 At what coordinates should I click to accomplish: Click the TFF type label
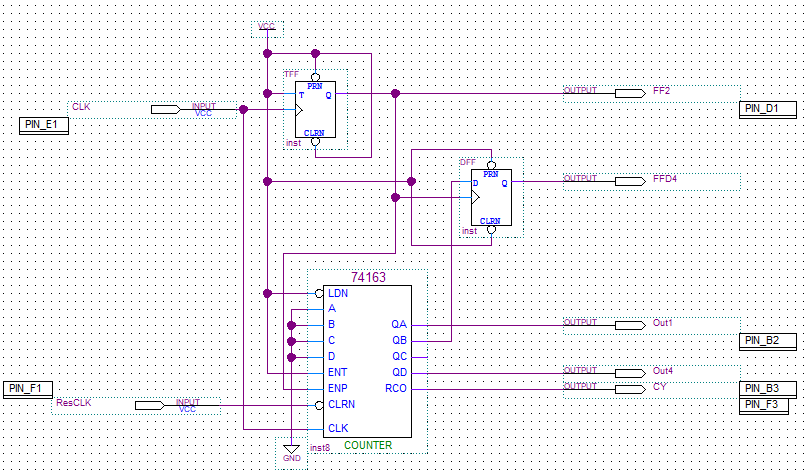pyautogui.click(x=291, y=75)
